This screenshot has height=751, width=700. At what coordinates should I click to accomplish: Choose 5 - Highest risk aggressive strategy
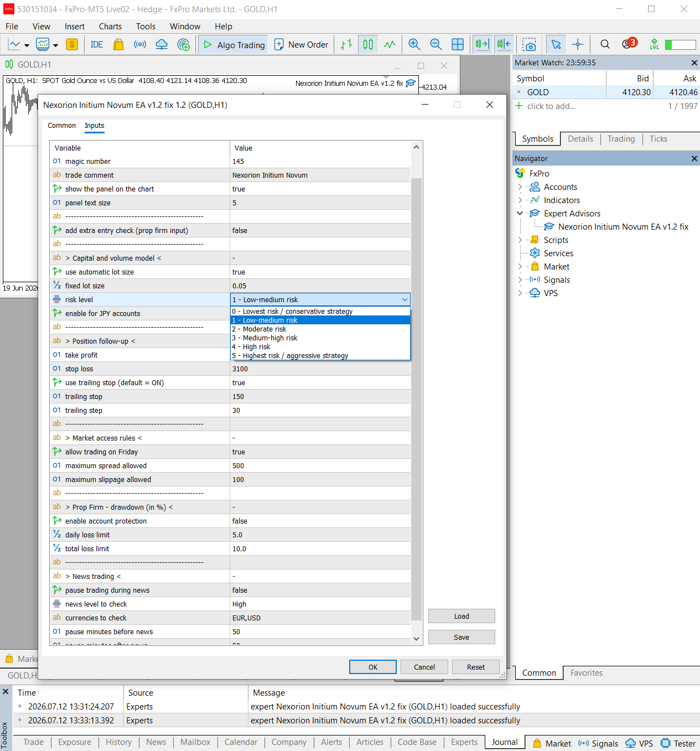320,355
